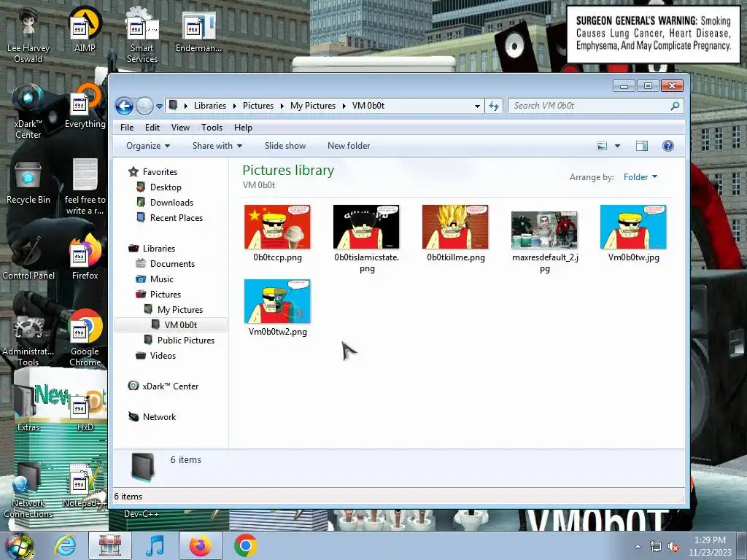The height and width of the screenshot is (560, 747).
Task: Expand the arrow after Libraries breadcrumb
Action: 234,106
